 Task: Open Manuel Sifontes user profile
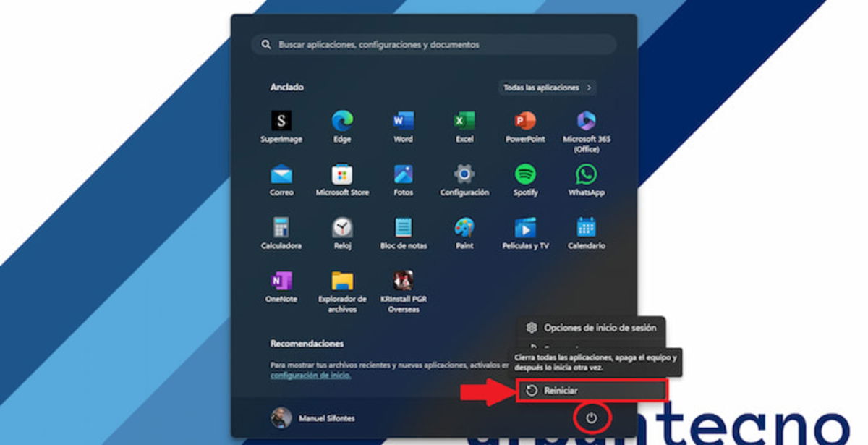pos(312,418)
